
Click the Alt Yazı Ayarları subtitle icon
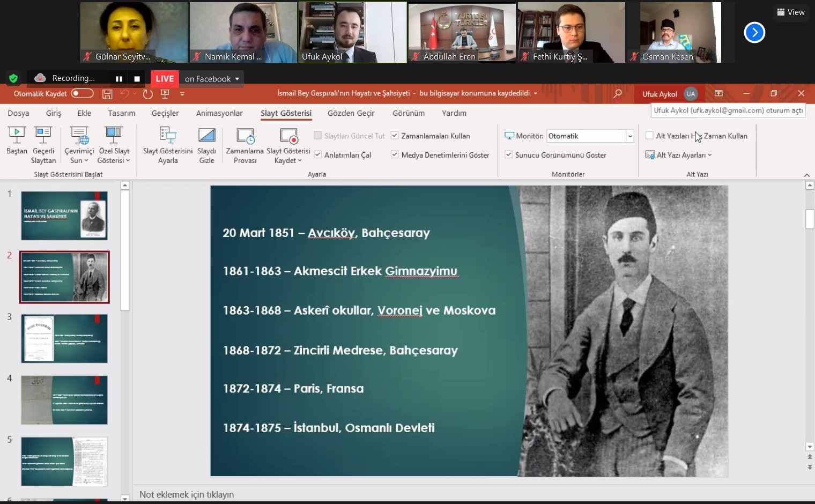[650, 155]
